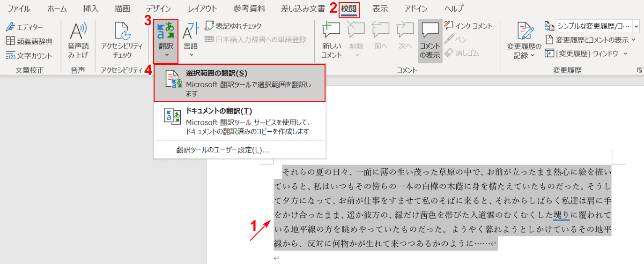Open 類義語辞典 thesaurus
This screenshot has height=264, width=644.
29,41
